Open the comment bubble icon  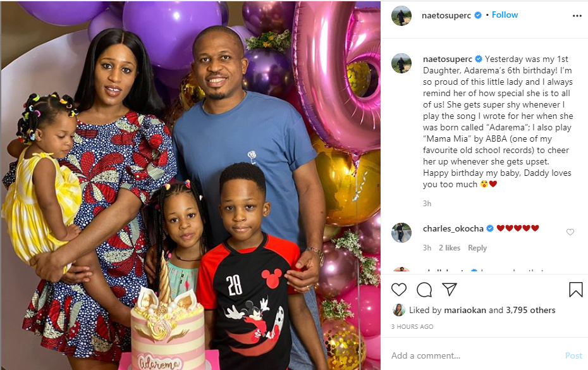pos(424,290)
